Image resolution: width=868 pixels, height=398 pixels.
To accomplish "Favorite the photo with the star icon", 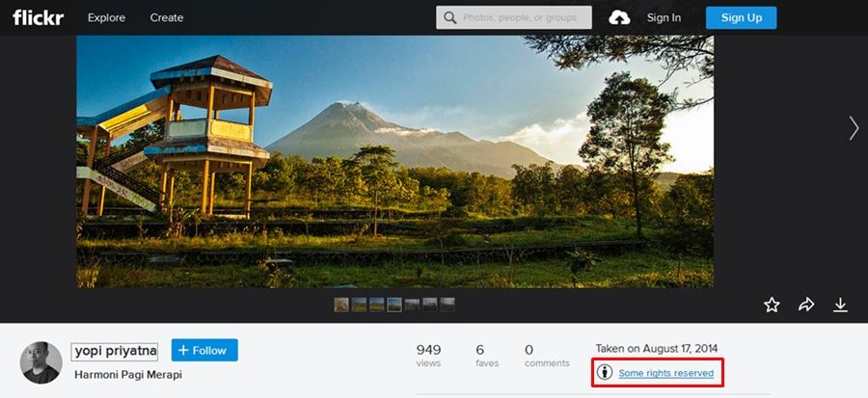I will click(772, 305).
